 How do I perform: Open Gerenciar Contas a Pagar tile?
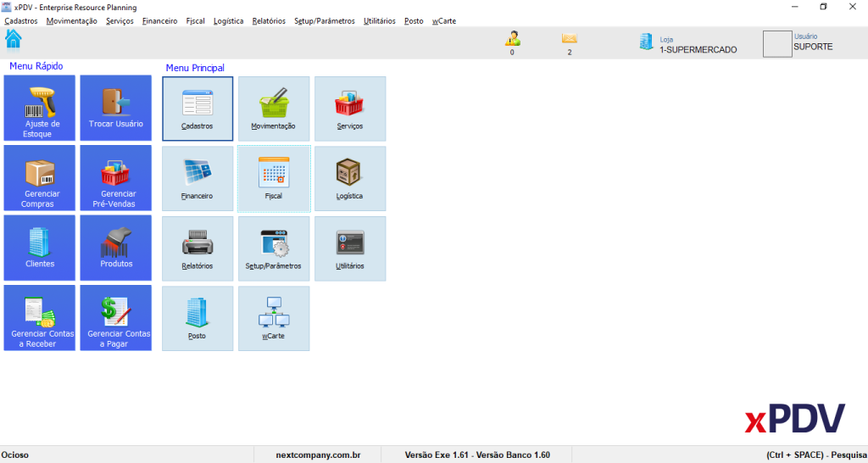[x=115, y=318]
